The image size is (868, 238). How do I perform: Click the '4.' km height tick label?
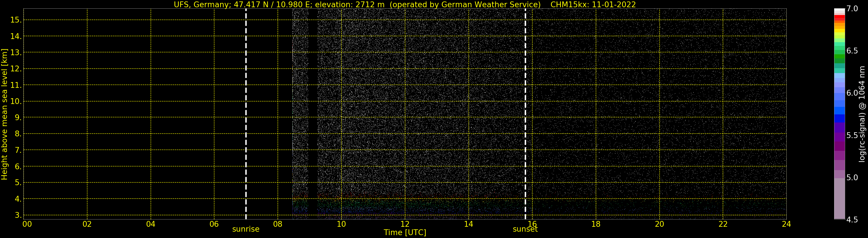pos(18,199)
